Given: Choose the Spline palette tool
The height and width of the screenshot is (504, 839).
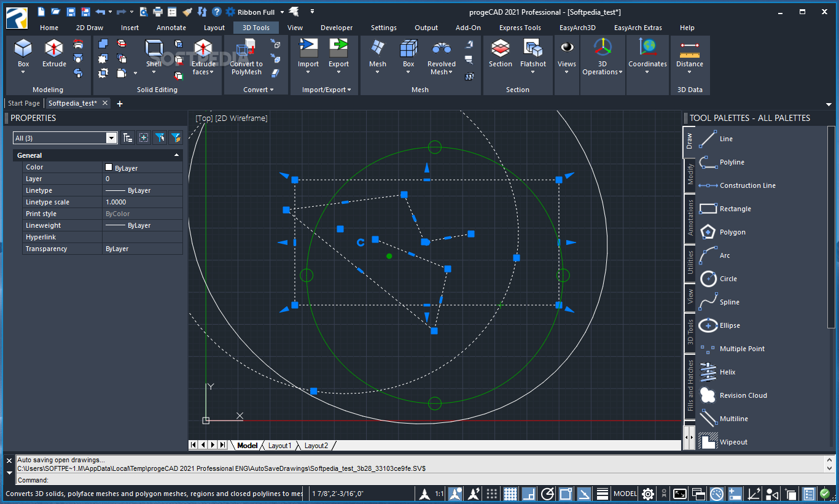Looking at the screenshot, I should coord(719,302).
